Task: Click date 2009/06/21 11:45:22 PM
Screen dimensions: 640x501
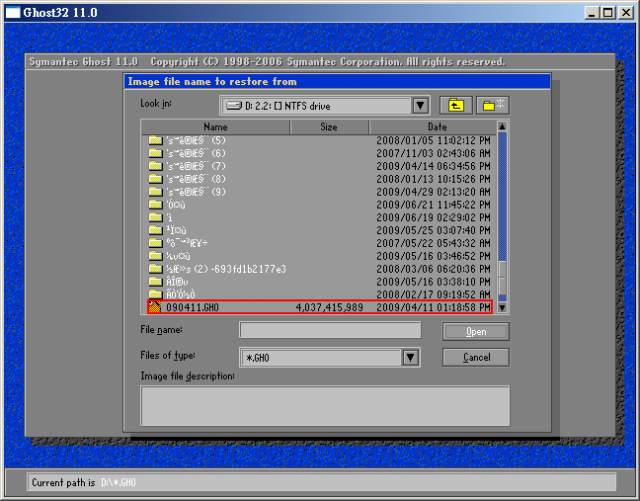Action: [x=433, y=205]
